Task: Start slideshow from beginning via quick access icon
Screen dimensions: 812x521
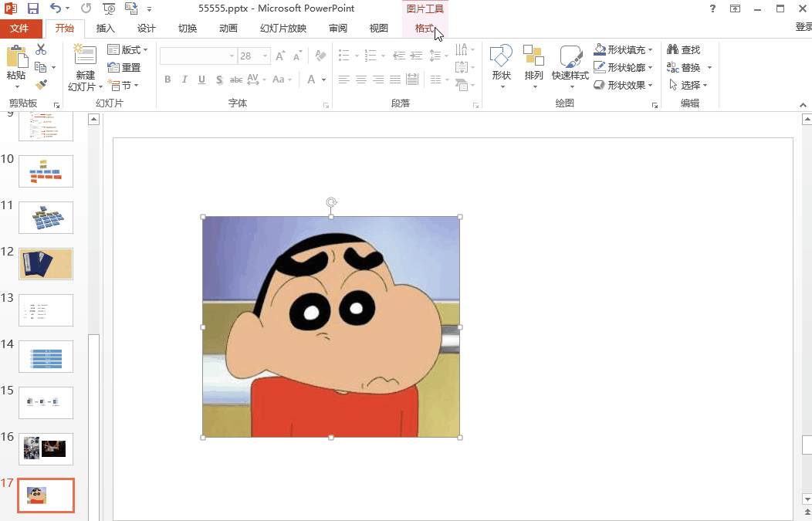Action: tap(109, 8)
